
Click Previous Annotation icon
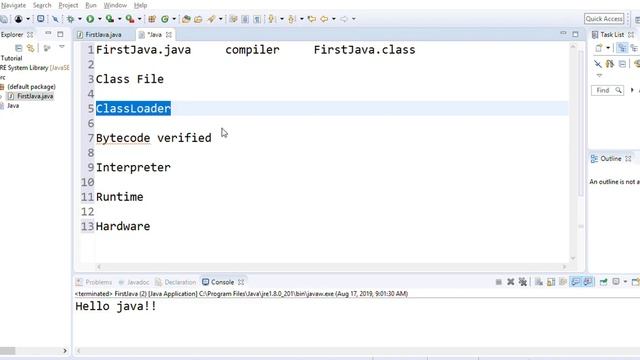coord(291,19)
